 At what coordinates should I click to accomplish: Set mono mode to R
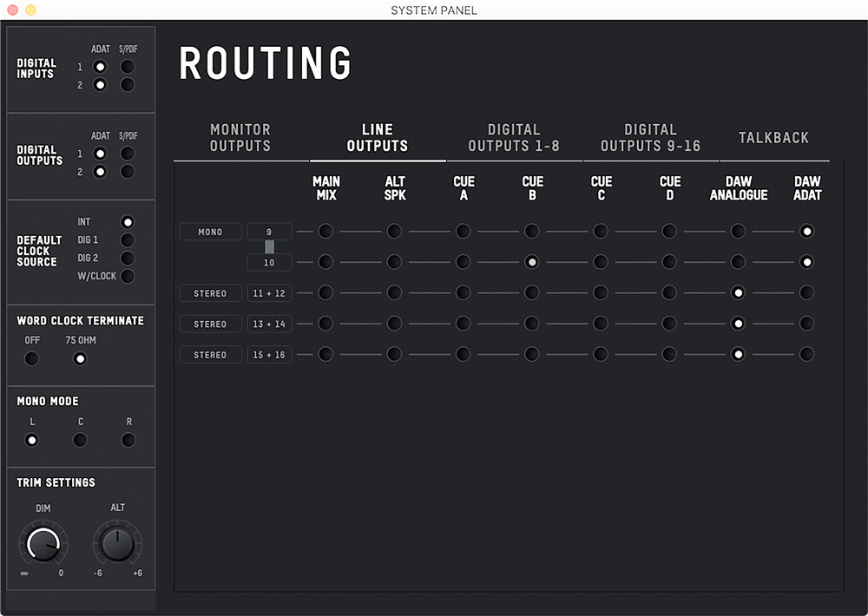point(128,440)
